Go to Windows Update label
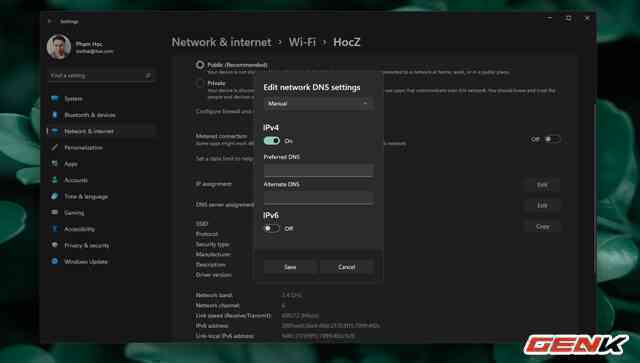 [x=86, y=261]
